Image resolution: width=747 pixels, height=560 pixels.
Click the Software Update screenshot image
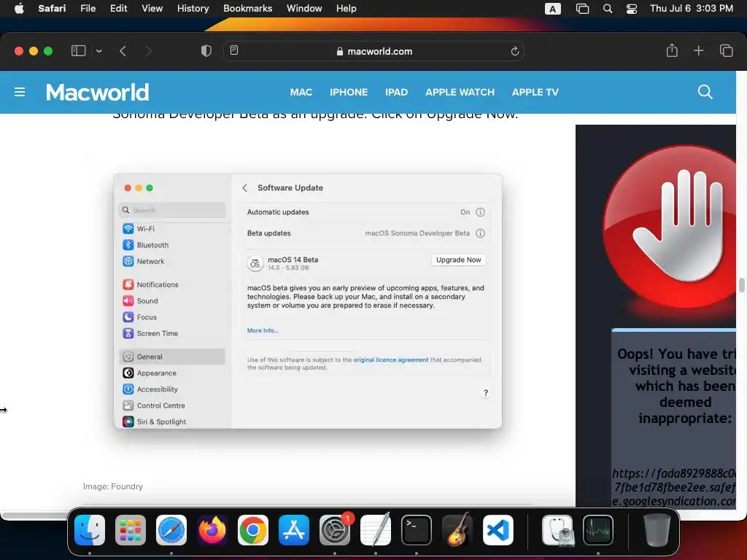308,301
